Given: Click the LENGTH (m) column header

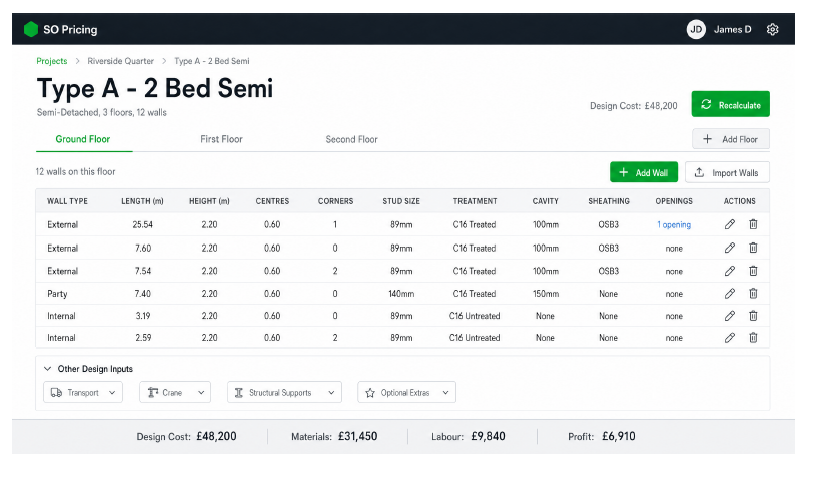Looking at the screenshot, I should [x=143, y=201].
